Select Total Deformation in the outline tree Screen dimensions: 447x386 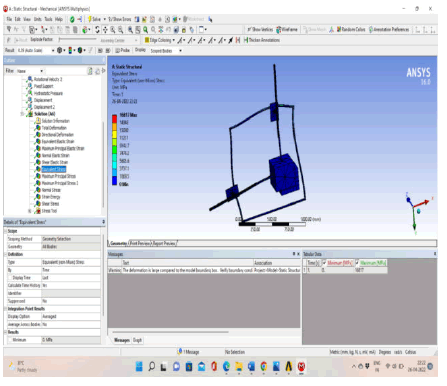pyautogui.click(x=54, y=128)
